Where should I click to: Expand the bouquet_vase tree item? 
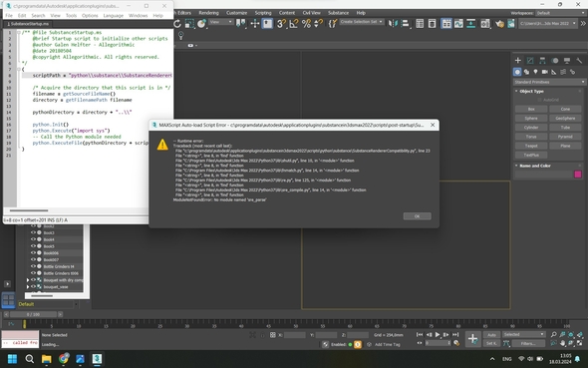28,286
